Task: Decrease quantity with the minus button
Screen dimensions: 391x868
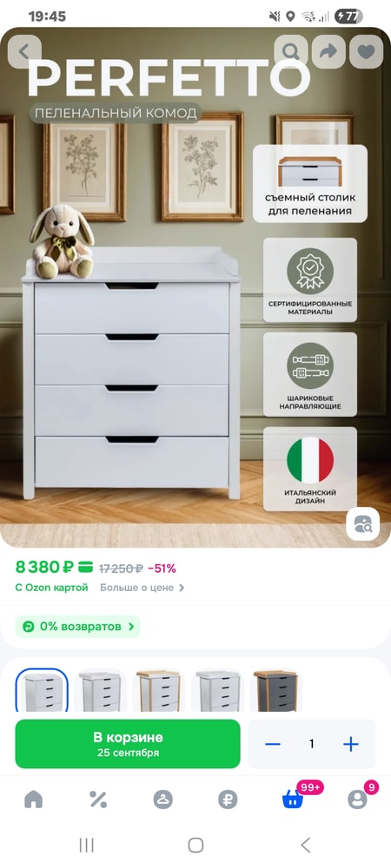Action: point(273,744)
